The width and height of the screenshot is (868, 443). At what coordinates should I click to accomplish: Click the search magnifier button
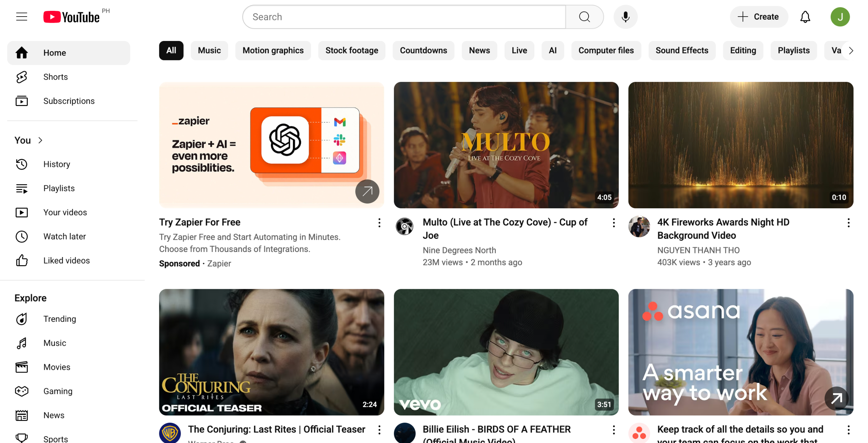pos(584,17)
